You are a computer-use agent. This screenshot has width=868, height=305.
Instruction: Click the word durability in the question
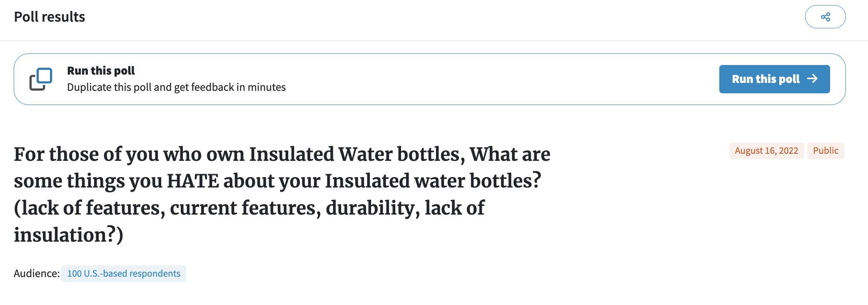[x=373, y=207]
